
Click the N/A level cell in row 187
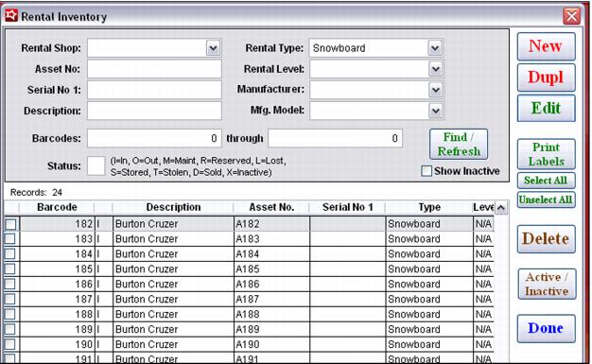coord(483,300)
